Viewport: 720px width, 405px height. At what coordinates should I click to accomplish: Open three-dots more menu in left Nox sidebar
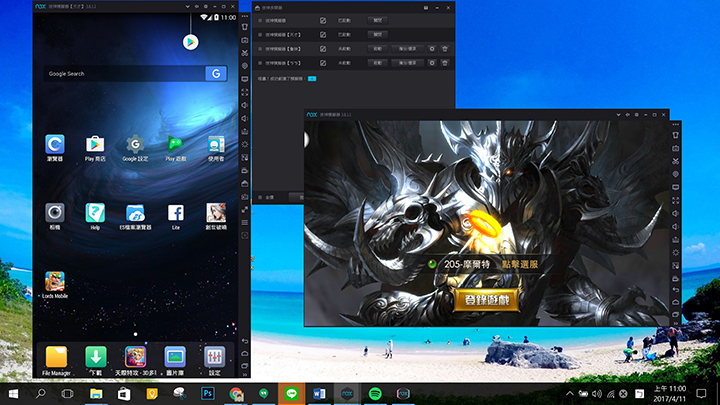coord(245,17)
